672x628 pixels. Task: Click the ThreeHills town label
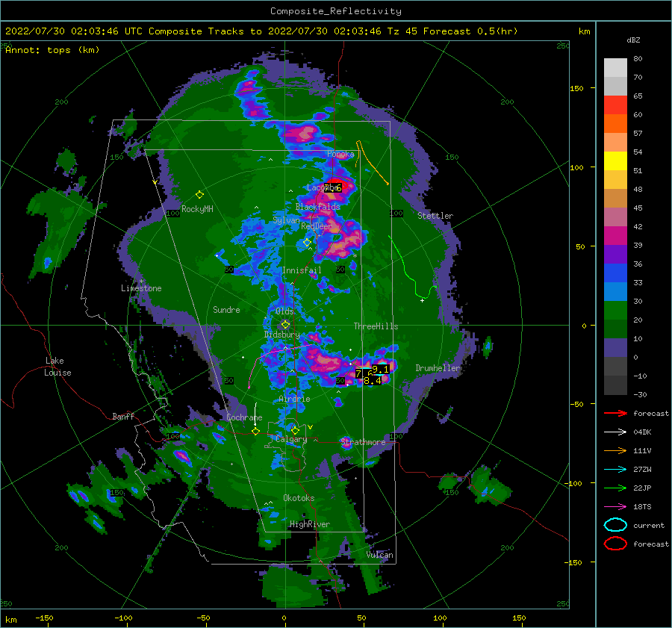click(376, 326)
